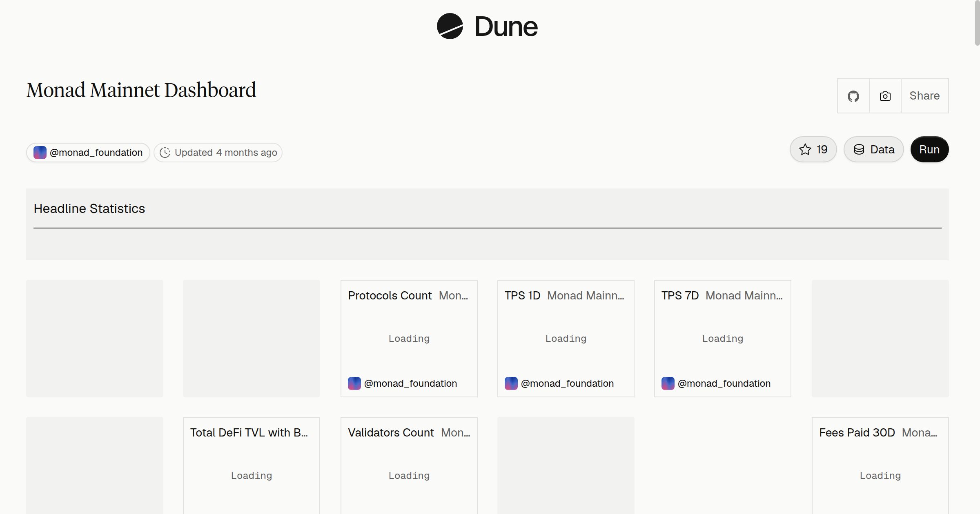The image size is (980, 514).
Task: Open the TPS 1D card title
Action: click(x=522, y=295)
